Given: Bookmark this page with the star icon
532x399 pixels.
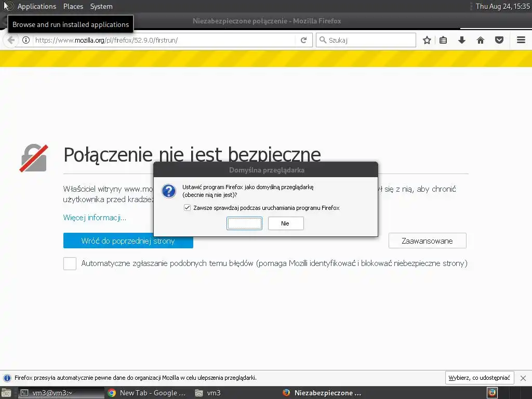Looking at the screenshot, I should pos(427,40).
